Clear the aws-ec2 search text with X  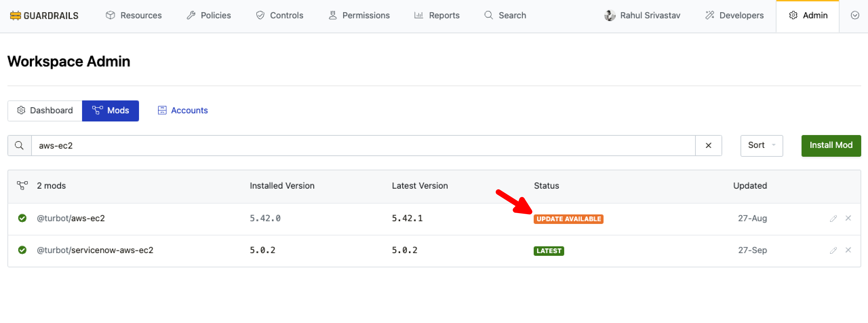[x=708, y=146]
